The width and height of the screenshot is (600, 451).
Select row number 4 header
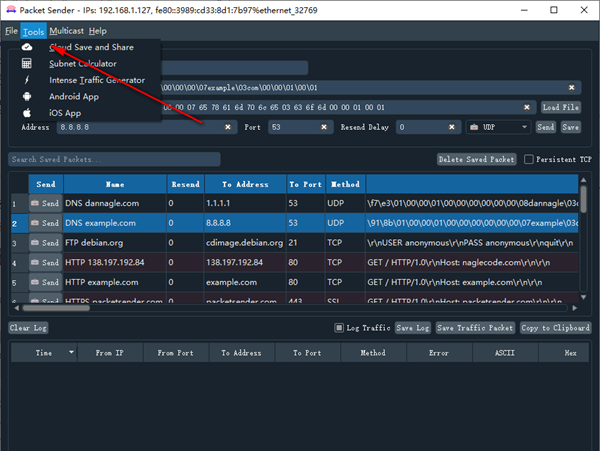click(19, 263)
